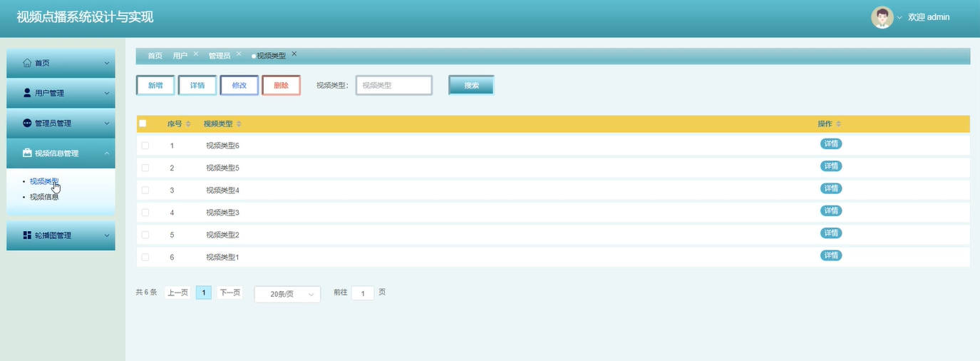
Task: Click the home icon beside 首页
Action: pos(27,63)
